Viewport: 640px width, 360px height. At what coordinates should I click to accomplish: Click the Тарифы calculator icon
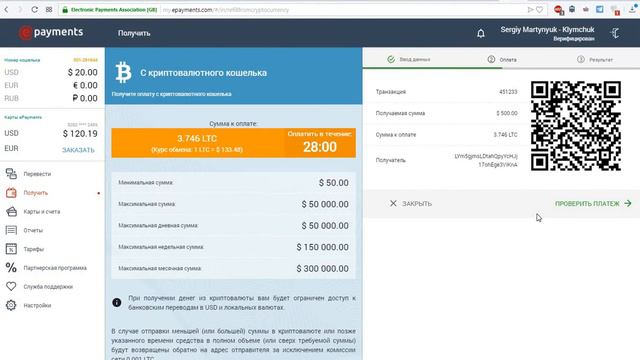pos(11,249)
